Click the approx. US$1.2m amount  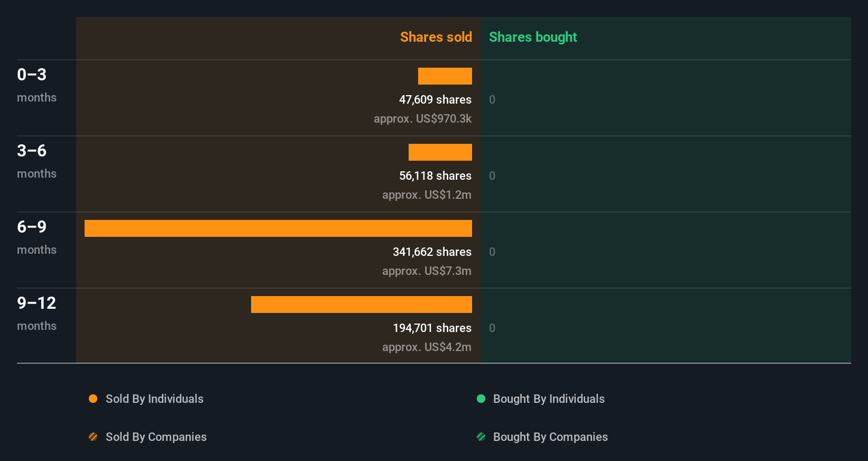(427, 195)
